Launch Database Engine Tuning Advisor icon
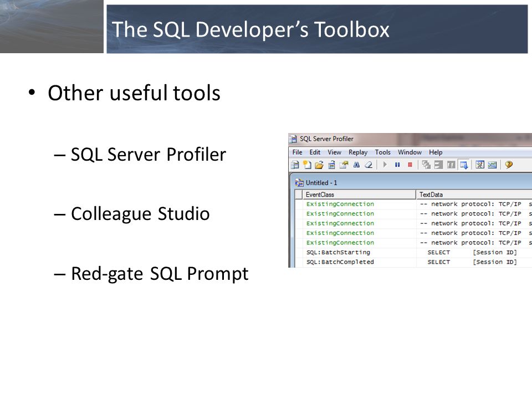Image resolution: width=532 pixels, height=399 pixels. [x=480, y=165]
